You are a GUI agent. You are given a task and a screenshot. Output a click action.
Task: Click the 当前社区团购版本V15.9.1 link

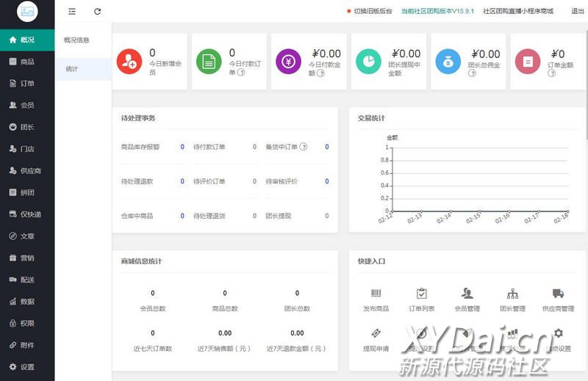437,11
